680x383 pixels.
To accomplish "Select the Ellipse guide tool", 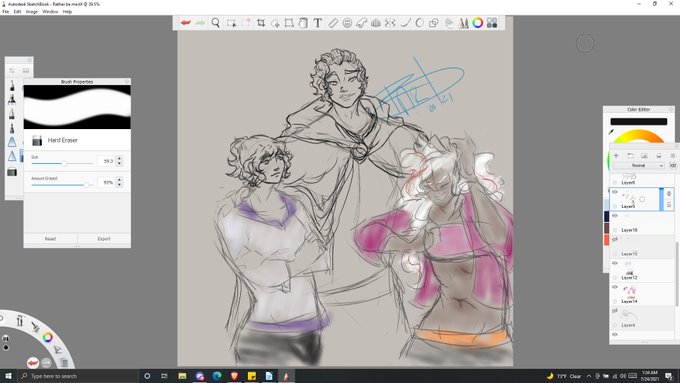I will [347, 23].
